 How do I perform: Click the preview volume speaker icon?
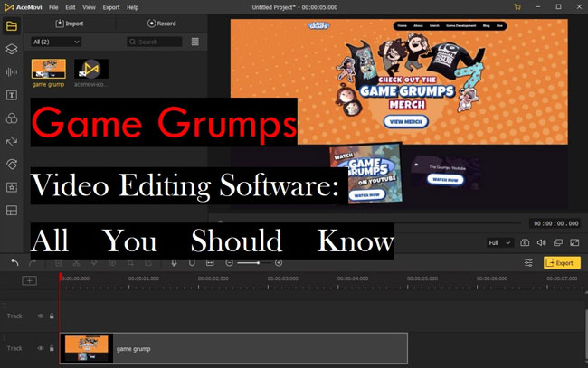(x=541, y=243)
